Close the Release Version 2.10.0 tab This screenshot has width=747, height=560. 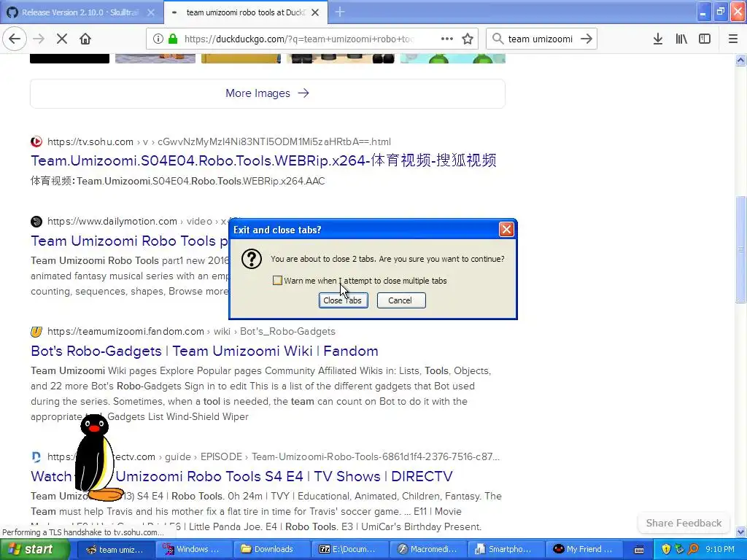pyautogui.click(x=150, y=12)
